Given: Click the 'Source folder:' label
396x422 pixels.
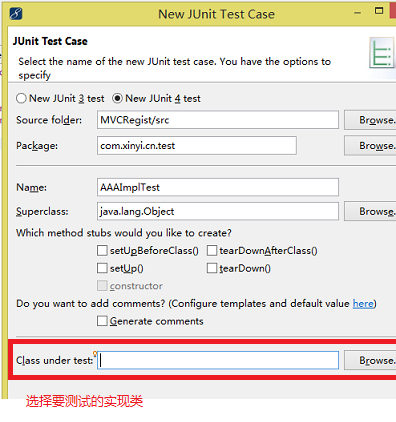Looking at the screenshot, I should [x=49, y=120].
